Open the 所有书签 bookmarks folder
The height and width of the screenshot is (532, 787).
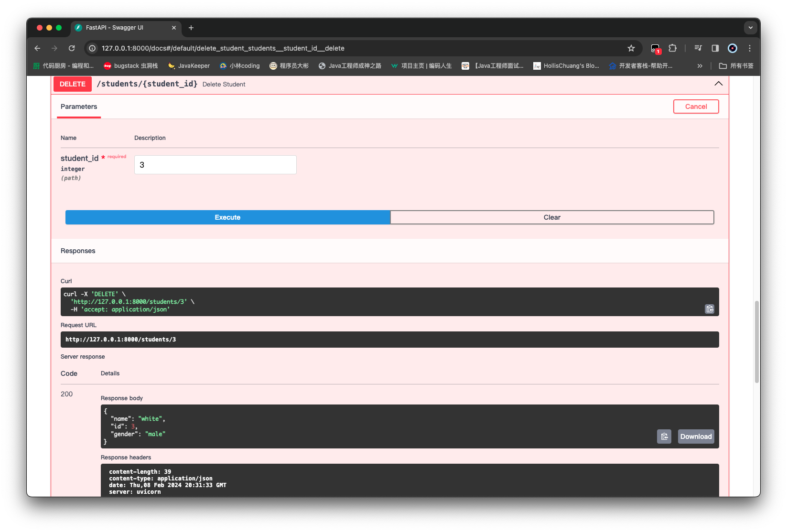pyautogui.click(x=736, y=66)
